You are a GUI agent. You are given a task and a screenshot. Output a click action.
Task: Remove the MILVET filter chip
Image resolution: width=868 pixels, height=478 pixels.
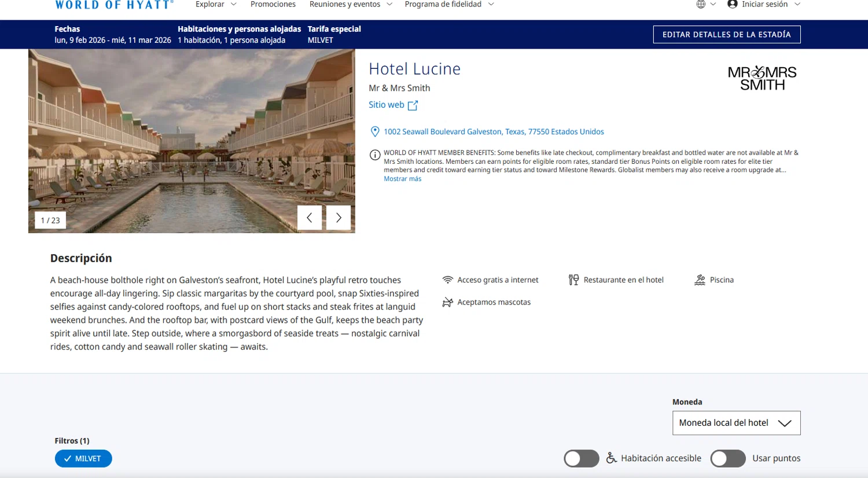(83, 458)
